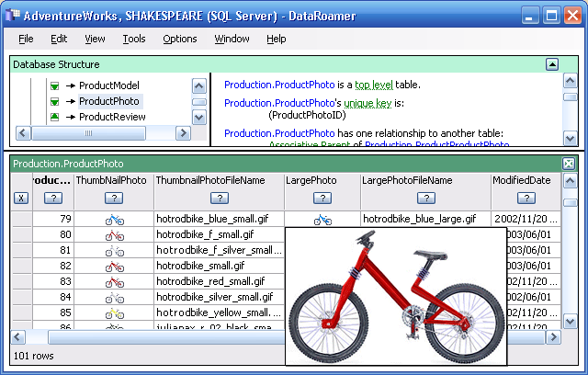Click description pane scroll down arrow
This screenshot has height=375, width=588.
pos(571,139)
